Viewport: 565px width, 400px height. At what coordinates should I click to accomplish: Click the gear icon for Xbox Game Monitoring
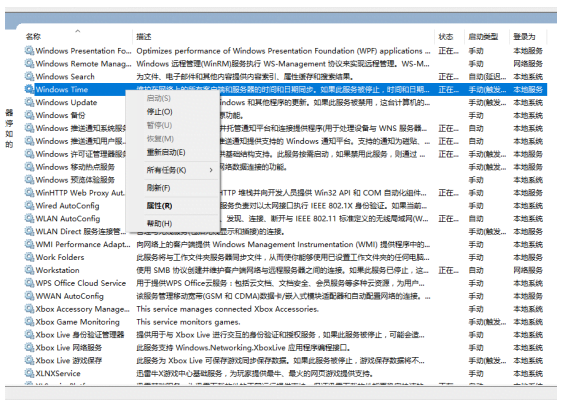click(29, 321)
